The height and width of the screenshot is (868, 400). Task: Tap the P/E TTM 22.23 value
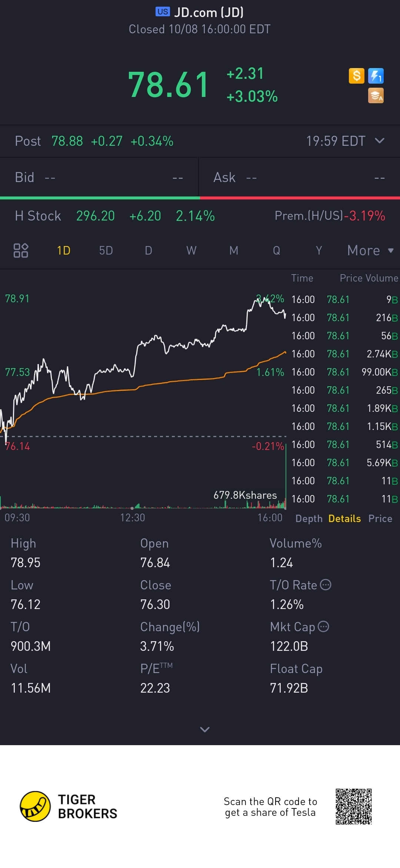155,688
